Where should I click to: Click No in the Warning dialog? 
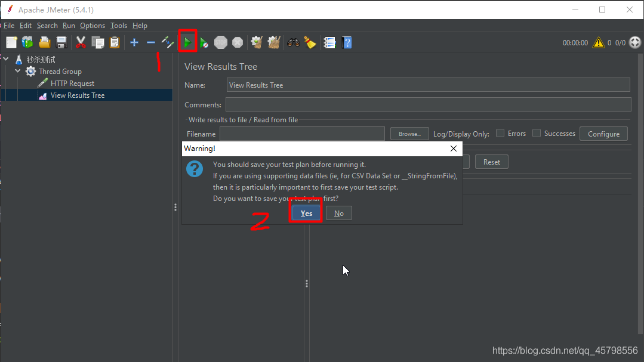339,213
